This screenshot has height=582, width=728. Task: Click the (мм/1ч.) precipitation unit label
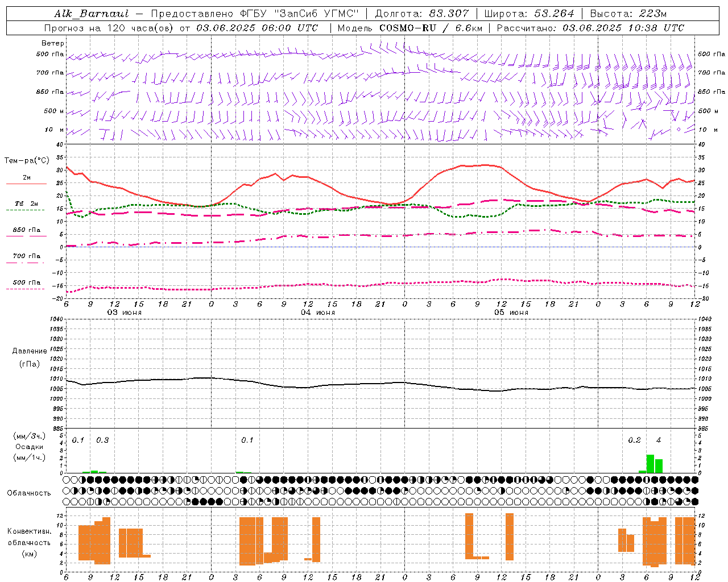(x=29, y=458)
